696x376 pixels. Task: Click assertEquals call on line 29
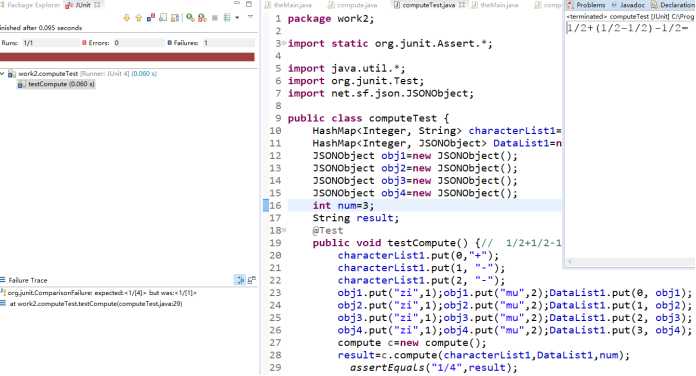433,368
